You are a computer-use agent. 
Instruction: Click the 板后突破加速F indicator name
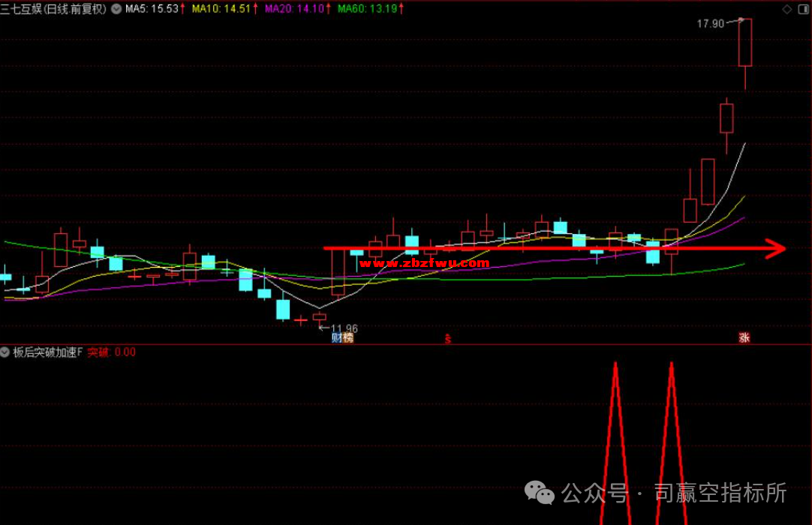pyautogui.click(x=47, y=352)
